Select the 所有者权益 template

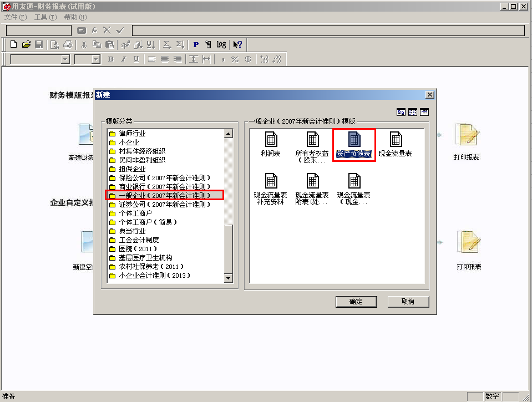coord(312,147)
